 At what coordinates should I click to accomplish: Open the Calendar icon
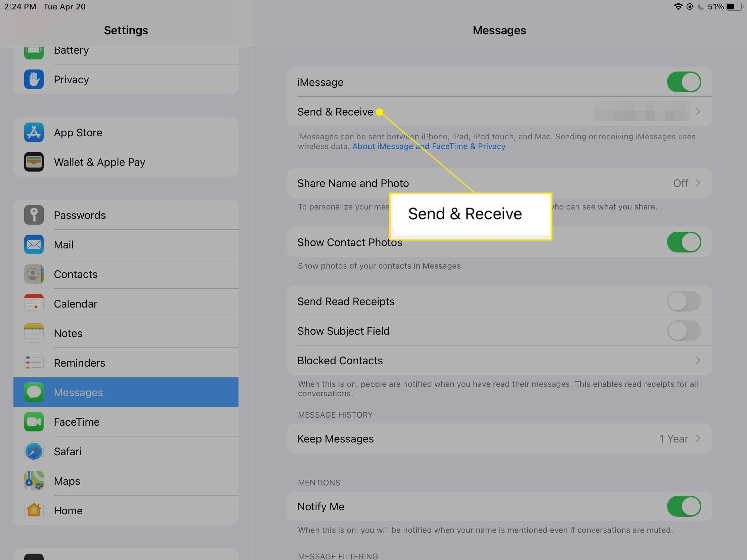pos(34,304)
